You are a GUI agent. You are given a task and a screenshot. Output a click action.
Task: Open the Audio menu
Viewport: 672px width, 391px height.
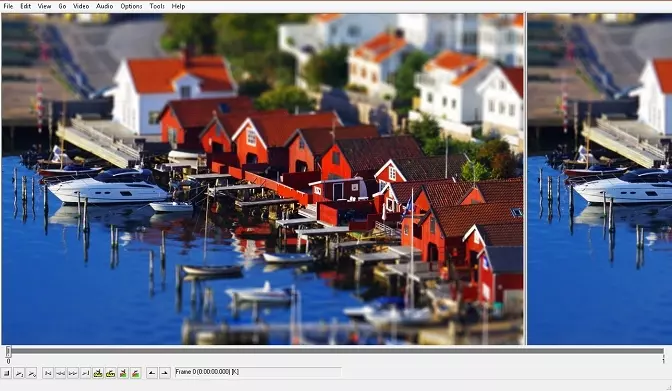point(104,6)
